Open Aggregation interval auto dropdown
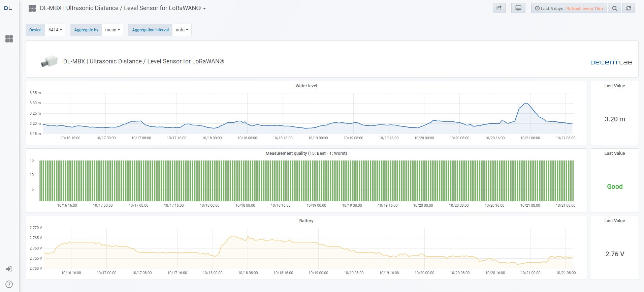644x292 pixels. (182, 30)
